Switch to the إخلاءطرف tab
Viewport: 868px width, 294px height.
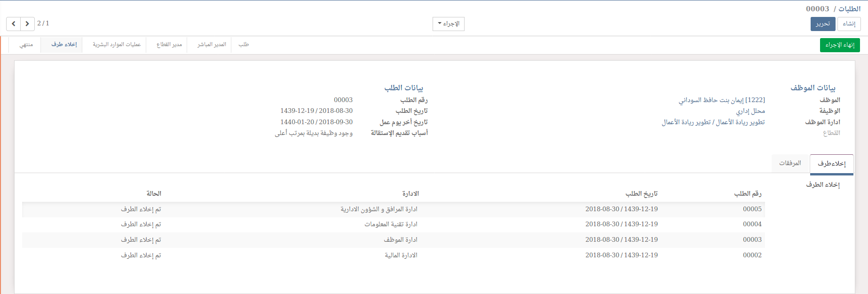(x=831, y=164)
